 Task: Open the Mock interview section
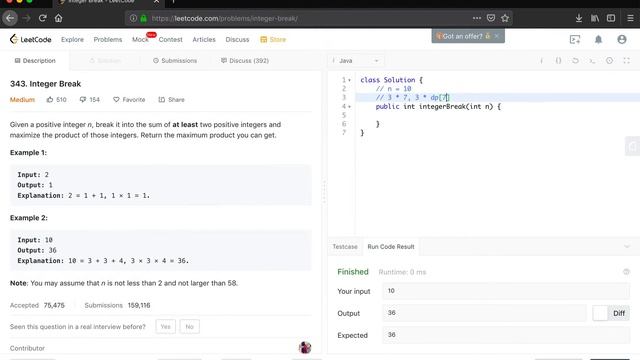pyautogui.click(x=140, y=40)
